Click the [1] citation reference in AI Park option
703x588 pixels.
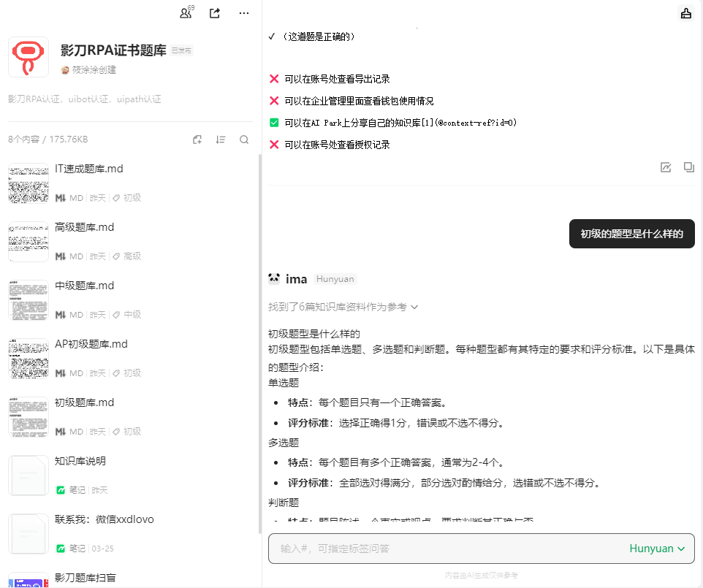[x=427, y=123]
